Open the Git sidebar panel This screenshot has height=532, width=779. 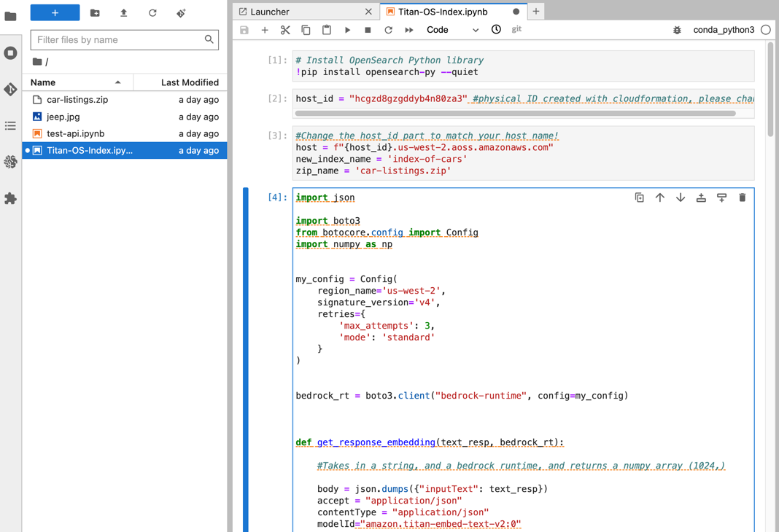pos(10,89)
